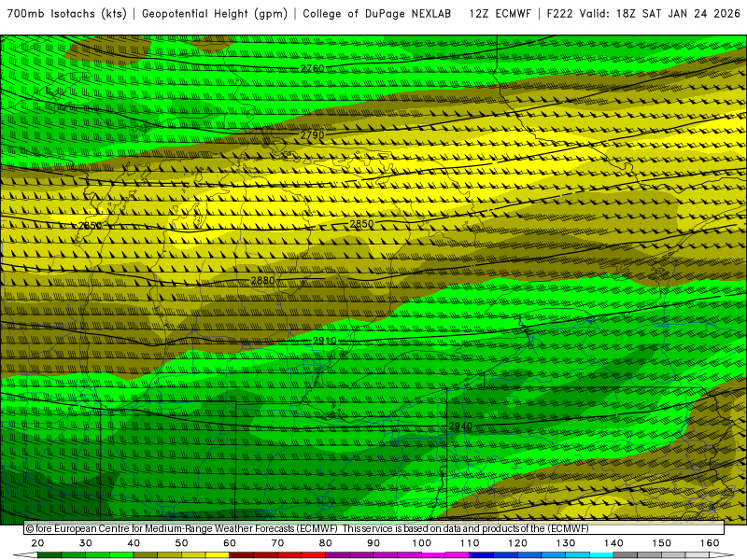Select the darkest green swatch starting at 20
Viewport: 747px width, 560px height.
point(49,555)
